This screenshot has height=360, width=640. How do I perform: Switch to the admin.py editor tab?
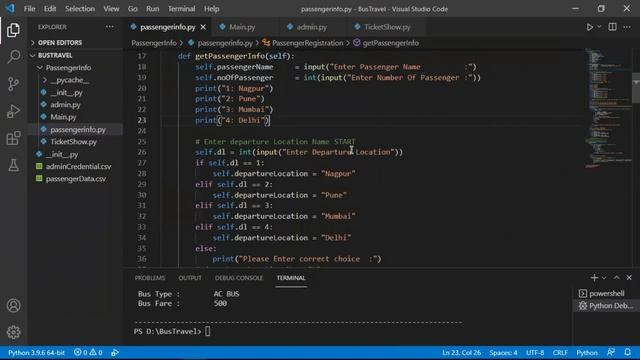point(312,27)
